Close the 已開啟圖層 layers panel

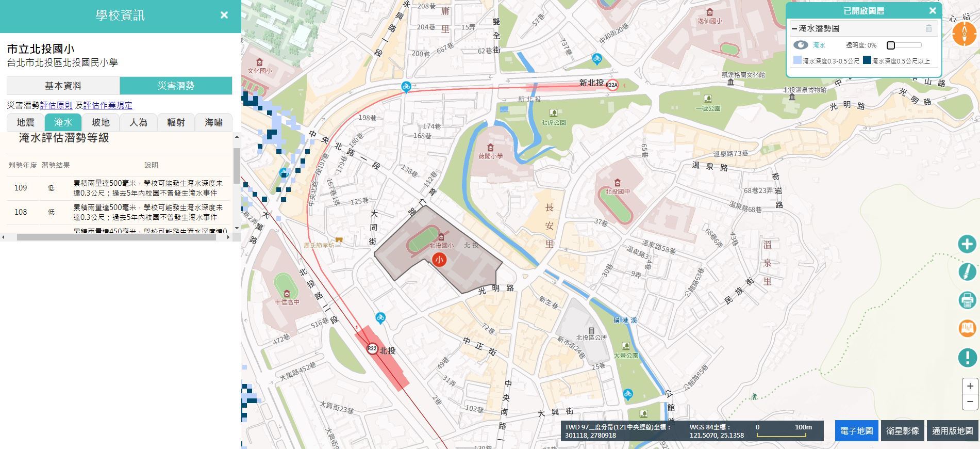tap(932, 11)
